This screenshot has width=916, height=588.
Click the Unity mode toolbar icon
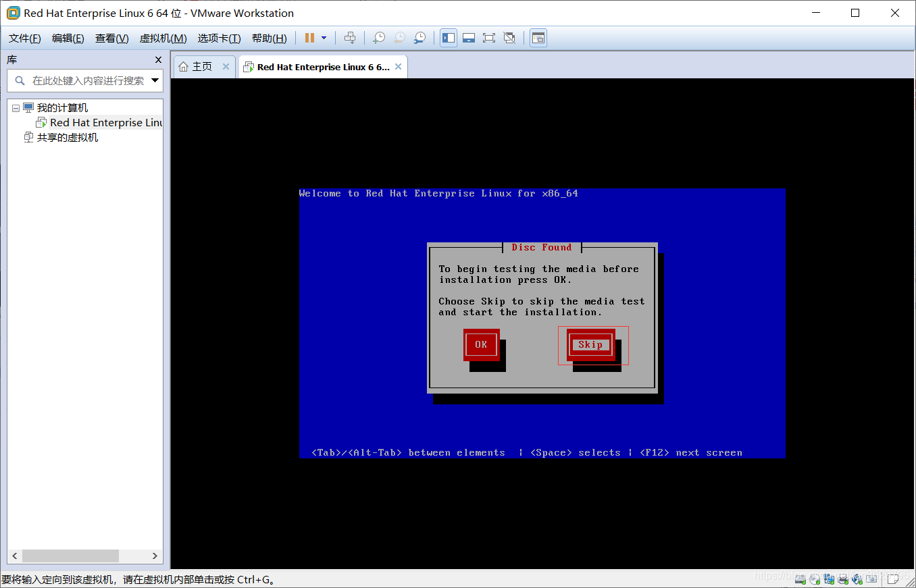tap(509, 38)
